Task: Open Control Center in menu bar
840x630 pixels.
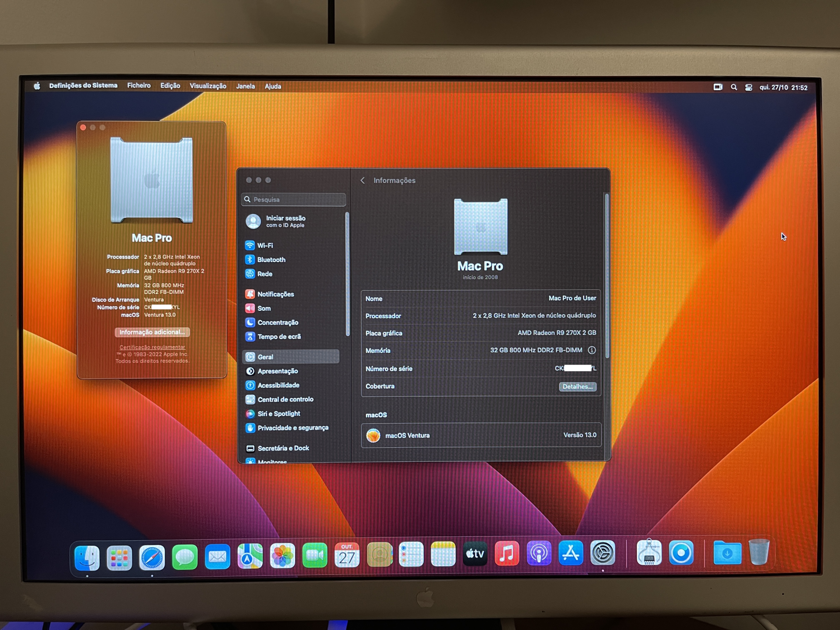Action: click(x=748, y=87)
